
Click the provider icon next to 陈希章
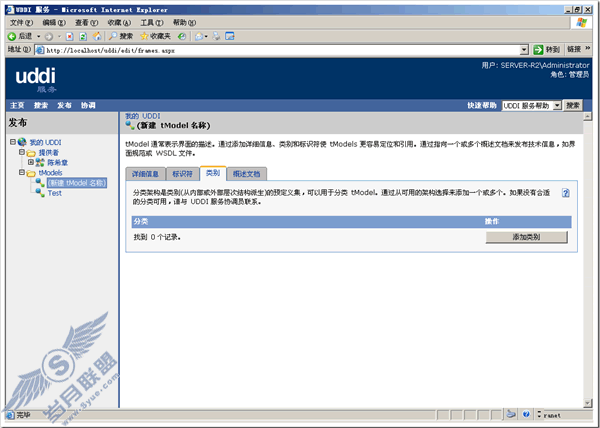[40, 163]
